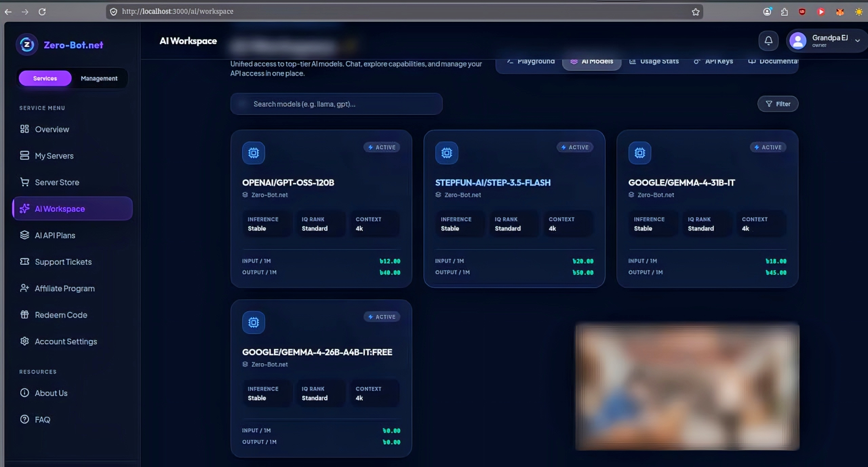
Task: Open browser extensions puzzle icon
Action: tap(784, 12)
